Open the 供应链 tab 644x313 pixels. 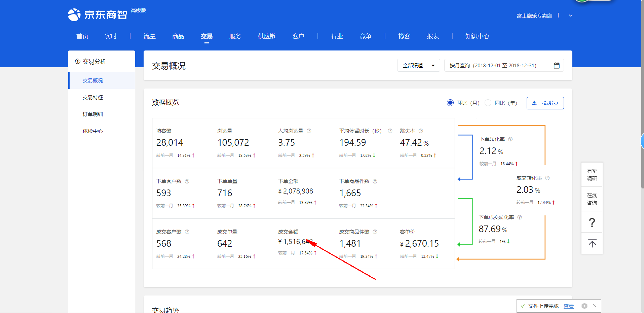(x=267, y=36)
